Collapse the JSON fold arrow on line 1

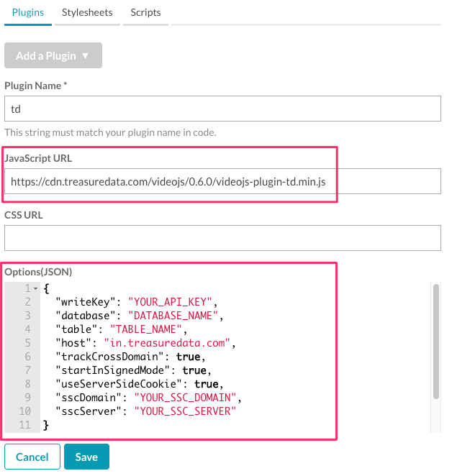pos(36,288)
